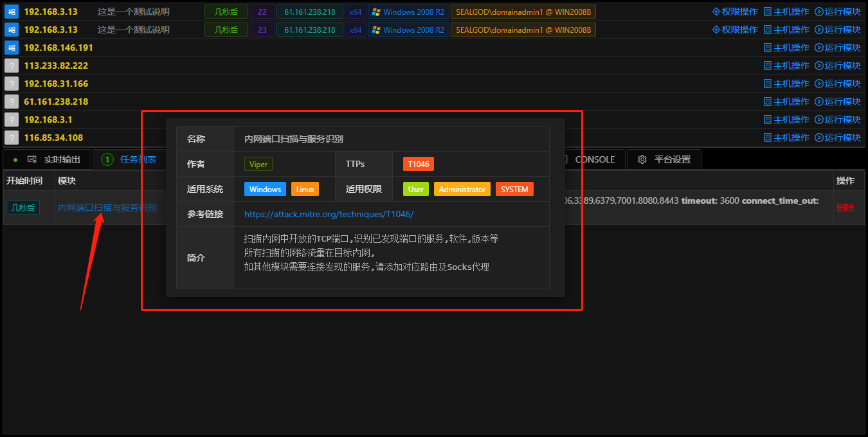Image resolution: width=868 pixels, height=437 pixels.
Task: Click the x64 tag on session 22's row
Action: tap(356, 12)
